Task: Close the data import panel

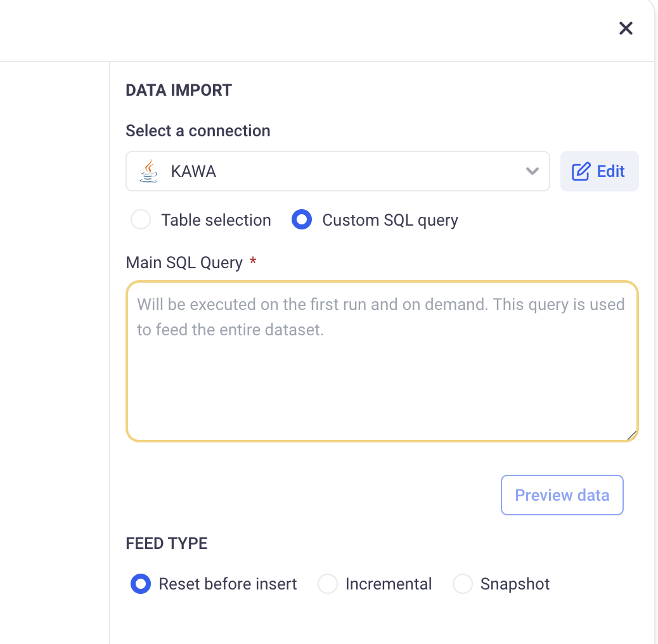Action: [626, 28]
